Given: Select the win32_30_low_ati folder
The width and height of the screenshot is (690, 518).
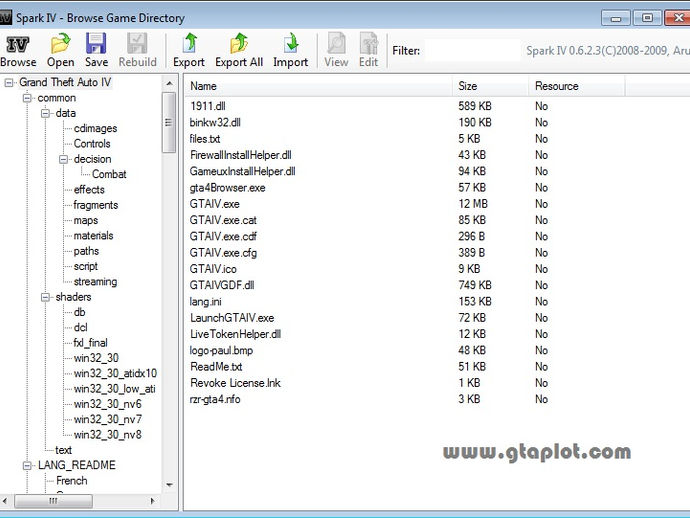Looking at the screenshot, I should click(x=114, y=389).
